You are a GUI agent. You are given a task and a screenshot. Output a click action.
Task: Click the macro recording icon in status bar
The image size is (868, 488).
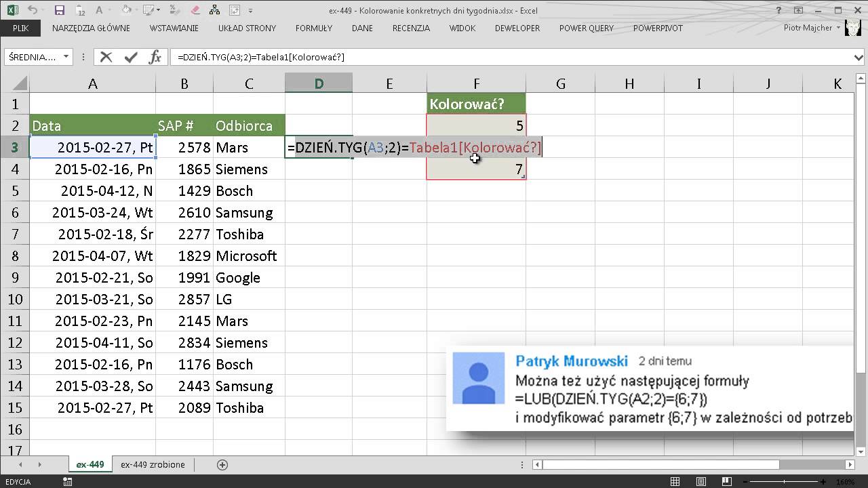coord(67,482)
